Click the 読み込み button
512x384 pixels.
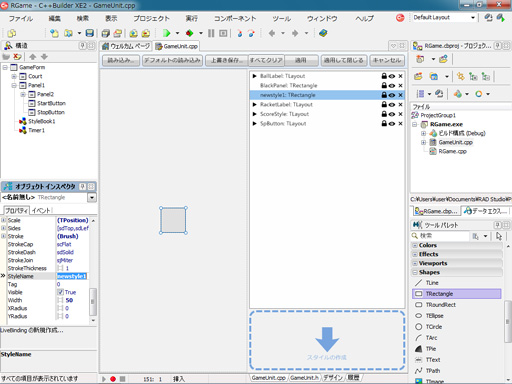click(121, 60)
